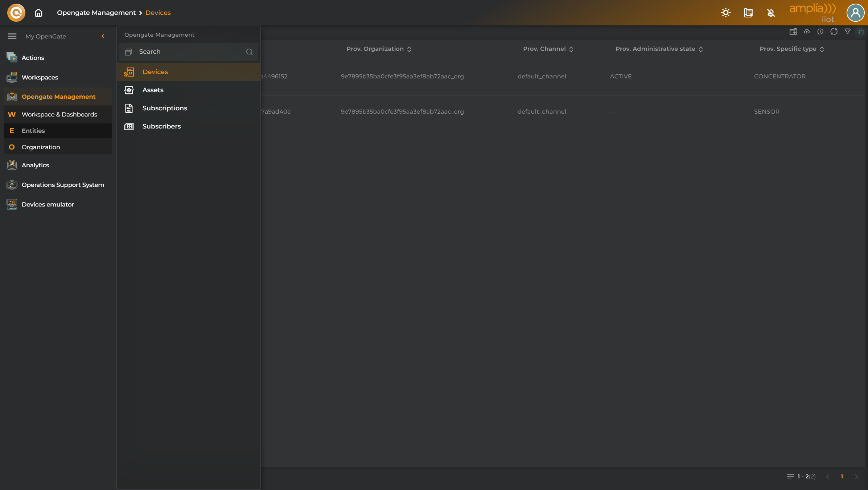Click the export icon in toolbar
Viewport: 868px width, 490px height.
[x=793, y=31]
